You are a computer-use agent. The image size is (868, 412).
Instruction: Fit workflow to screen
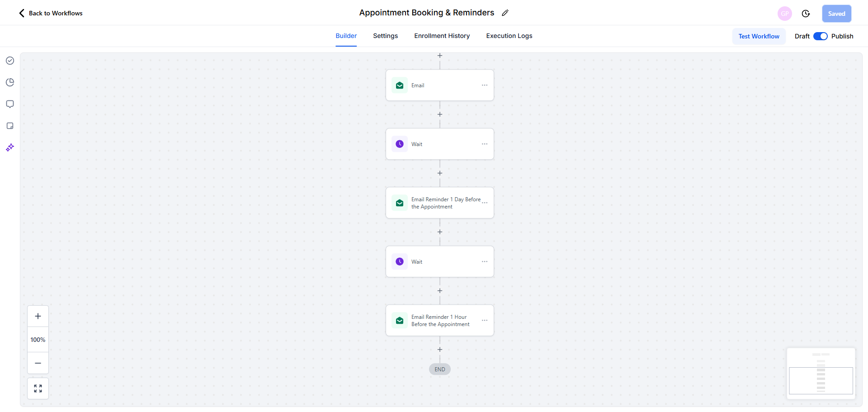click(x=38, y=388)
